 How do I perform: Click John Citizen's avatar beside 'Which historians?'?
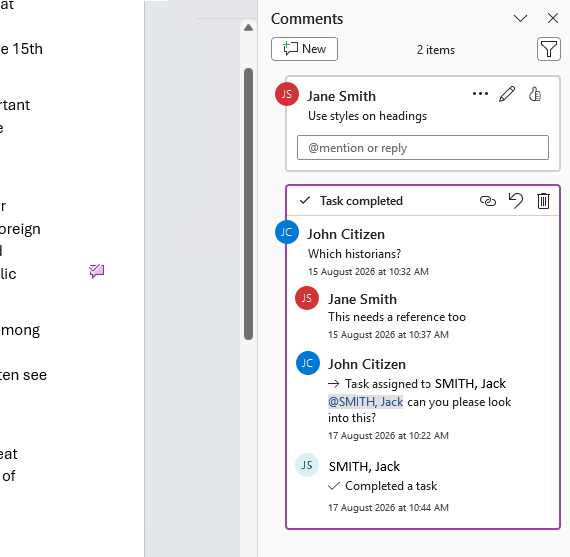[287, 232]
